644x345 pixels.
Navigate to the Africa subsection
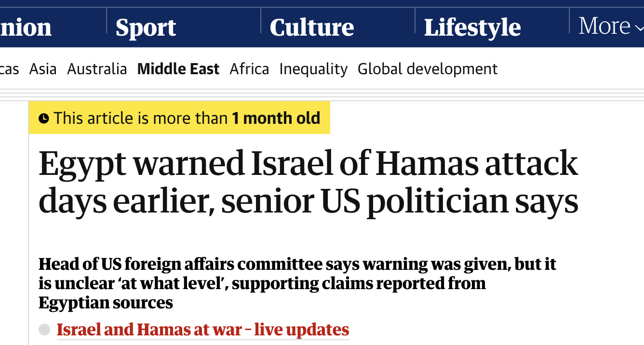pyautogui.click(x=249, y=69)
